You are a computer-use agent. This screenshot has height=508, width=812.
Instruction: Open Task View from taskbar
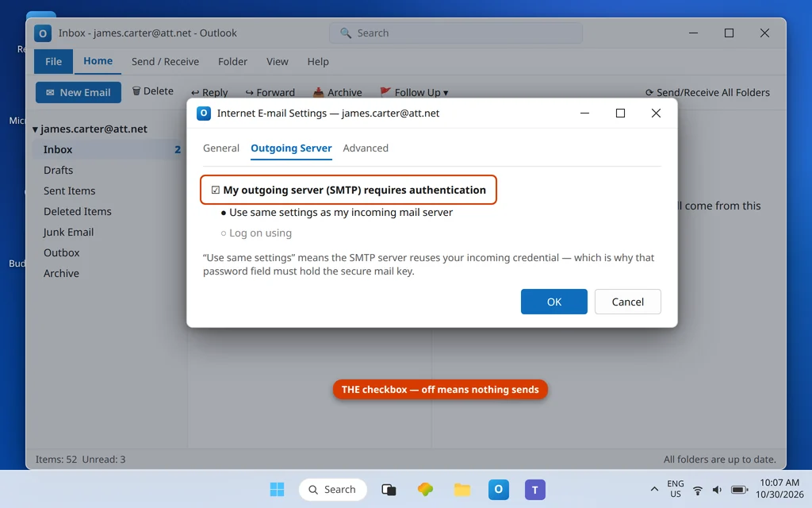389,489
